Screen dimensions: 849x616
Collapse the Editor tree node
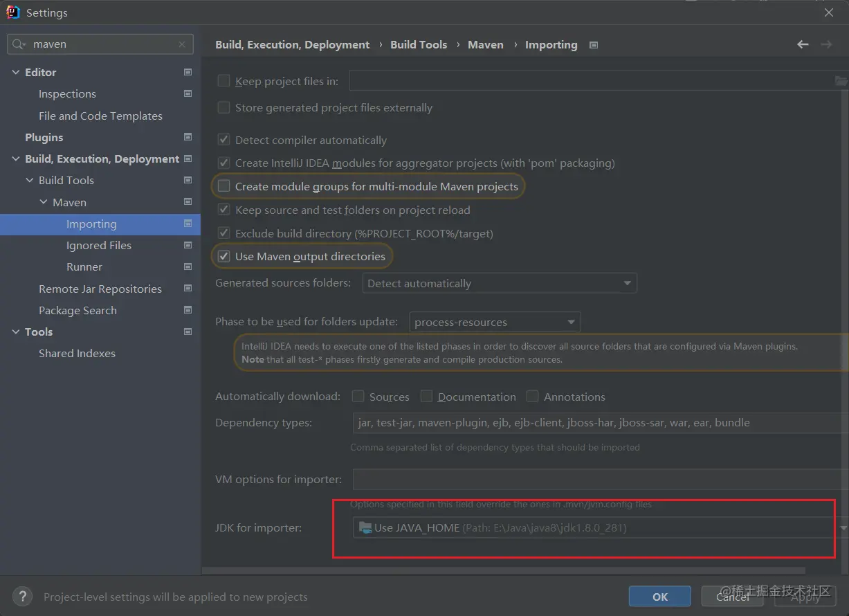(x=15, y=72)
